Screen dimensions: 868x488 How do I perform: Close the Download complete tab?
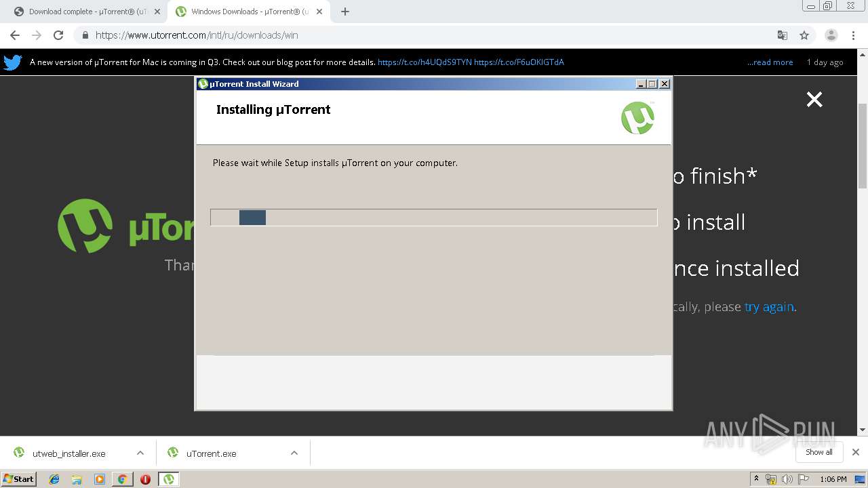(157, 12)
